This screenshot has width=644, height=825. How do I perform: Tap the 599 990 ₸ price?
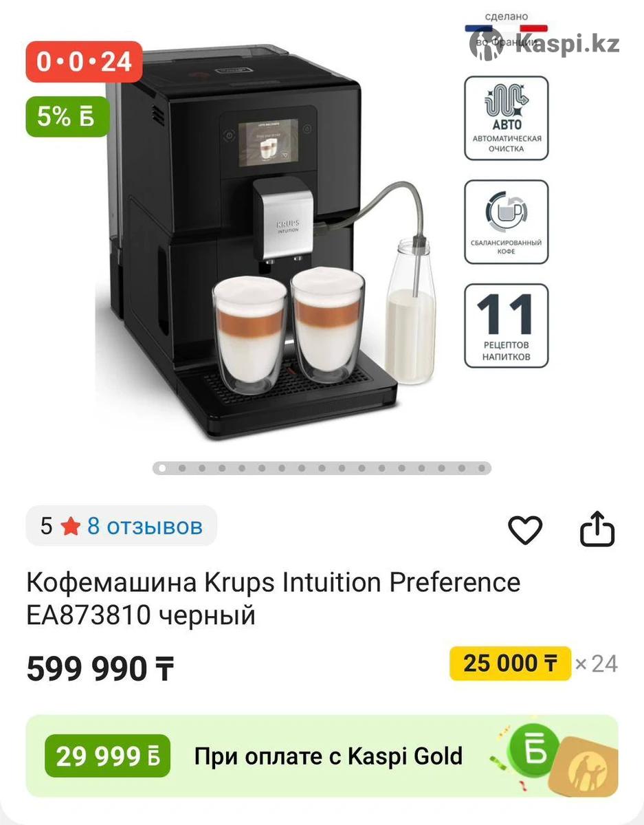[x=100, y=668]
